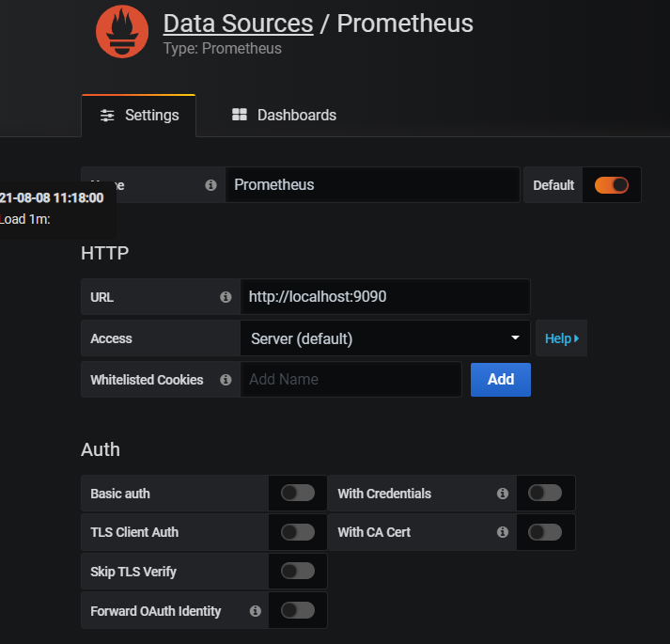The height and width of the screenshot is (644, 670).
Task: Click the Prometheus flame logo icon
Action: tap(122, 31)
